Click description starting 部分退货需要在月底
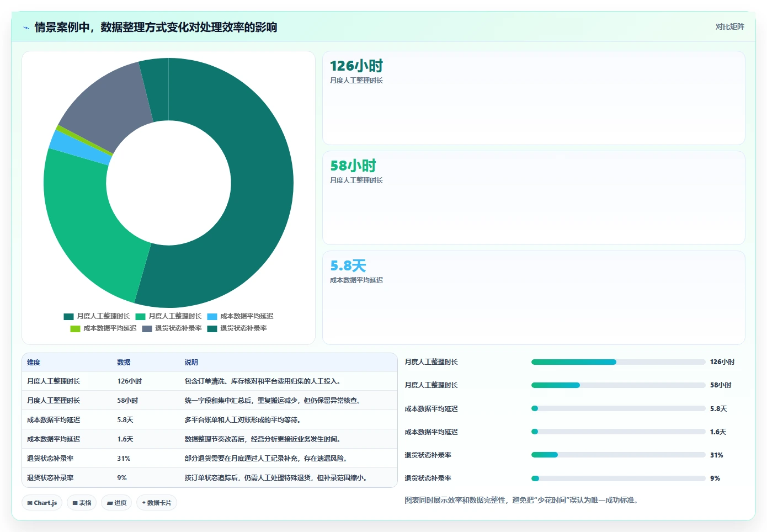The height and width of the screenshot is (532, 767). pos(267,459)
